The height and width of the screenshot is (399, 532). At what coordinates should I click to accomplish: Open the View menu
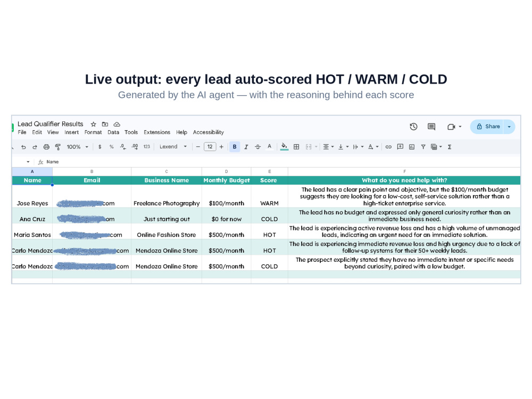pyautogui.click(x=53, y=132)
